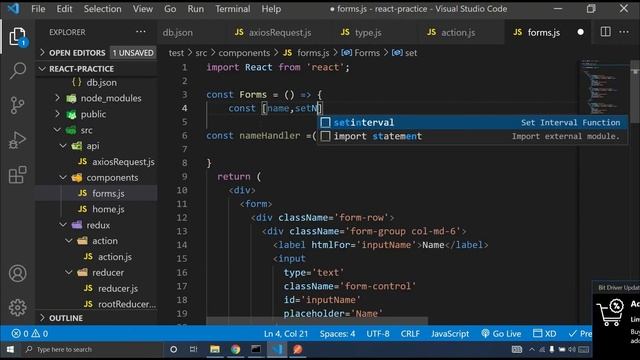Open axiosRequest.js in the file tree
Image resolution: width=640 pixels, height=360 pixels.
(123, 162)
